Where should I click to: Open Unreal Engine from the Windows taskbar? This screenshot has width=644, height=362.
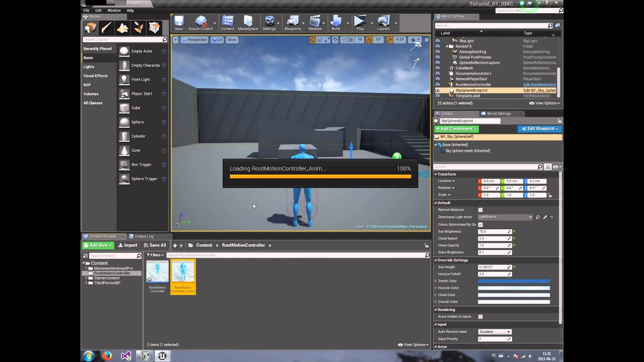[163, 355]
